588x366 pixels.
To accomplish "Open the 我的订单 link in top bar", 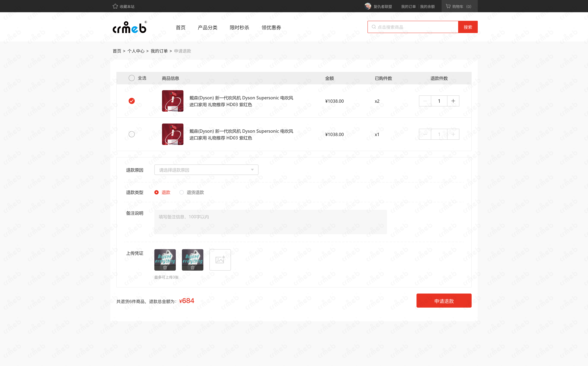I will 408,7.
